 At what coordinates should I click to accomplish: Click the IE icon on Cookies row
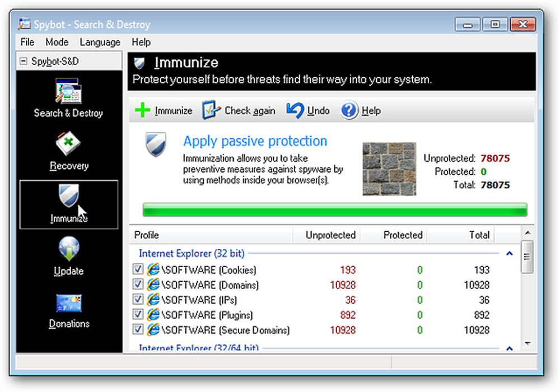tap(153, 269)
